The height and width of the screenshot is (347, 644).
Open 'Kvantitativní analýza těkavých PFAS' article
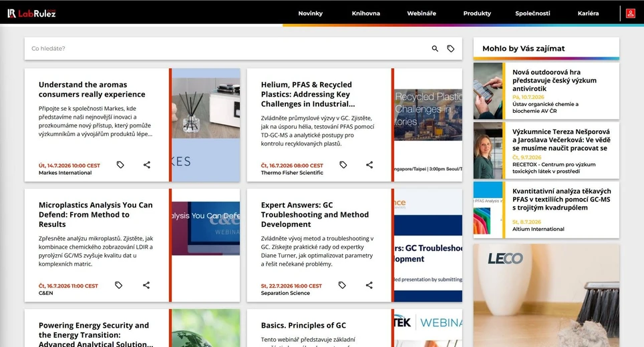pyautogui.click(x=561, y=200)
